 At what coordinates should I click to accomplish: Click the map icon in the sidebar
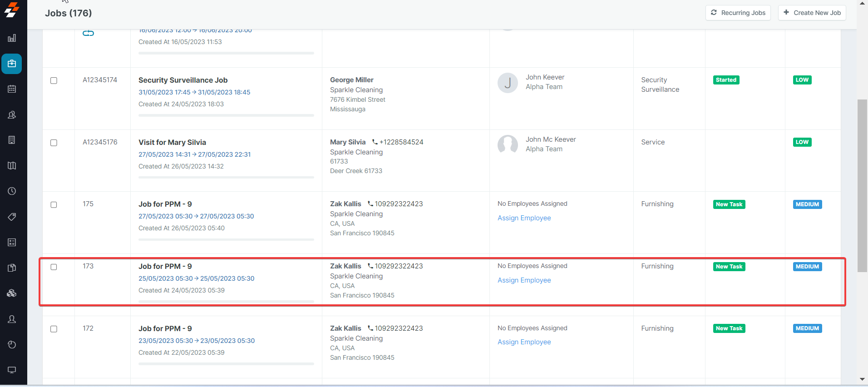tap(12, 166)
